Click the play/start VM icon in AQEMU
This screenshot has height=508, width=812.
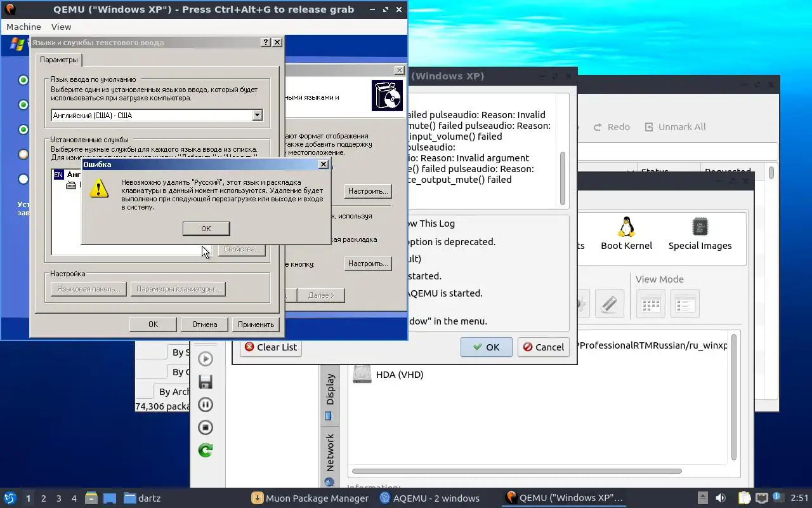[x=206, y=359]
